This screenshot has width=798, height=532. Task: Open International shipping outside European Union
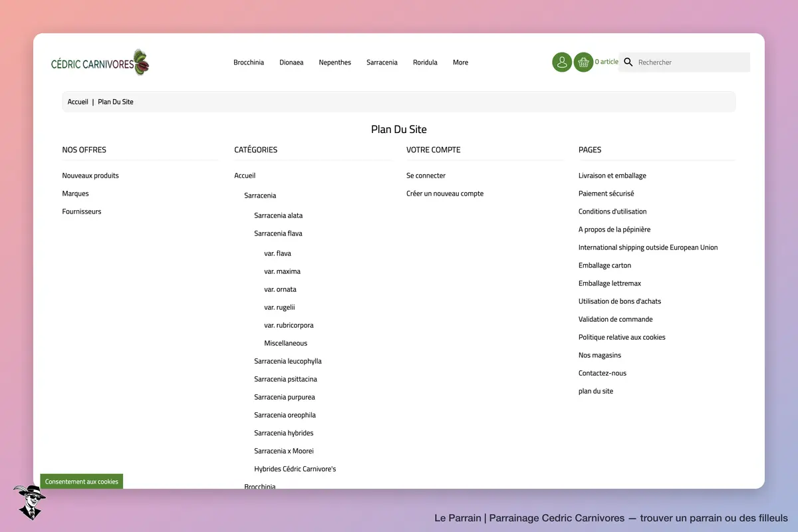648,247
